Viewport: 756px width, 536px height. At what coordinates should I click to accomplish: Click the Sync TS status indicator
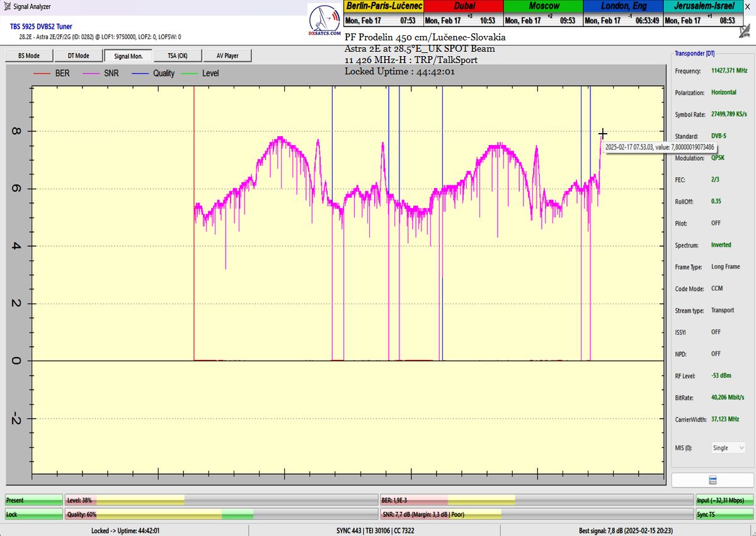724,515
